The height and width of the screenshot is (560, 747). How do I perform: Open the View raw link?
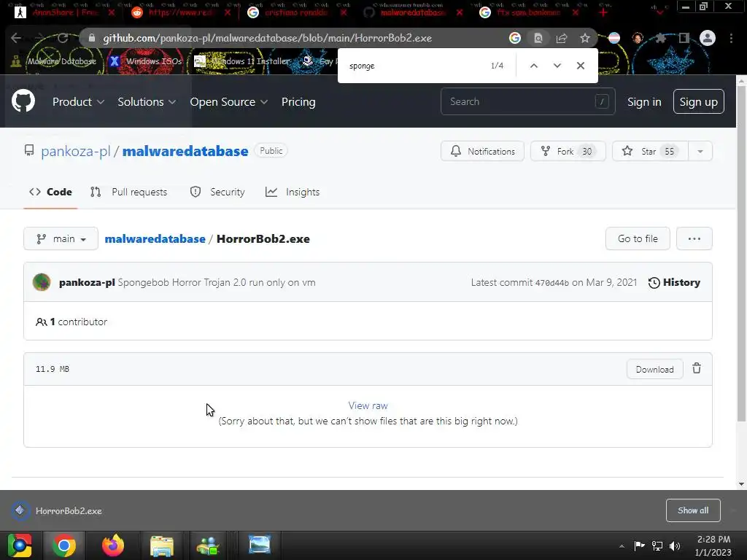[x=368, y=405]
